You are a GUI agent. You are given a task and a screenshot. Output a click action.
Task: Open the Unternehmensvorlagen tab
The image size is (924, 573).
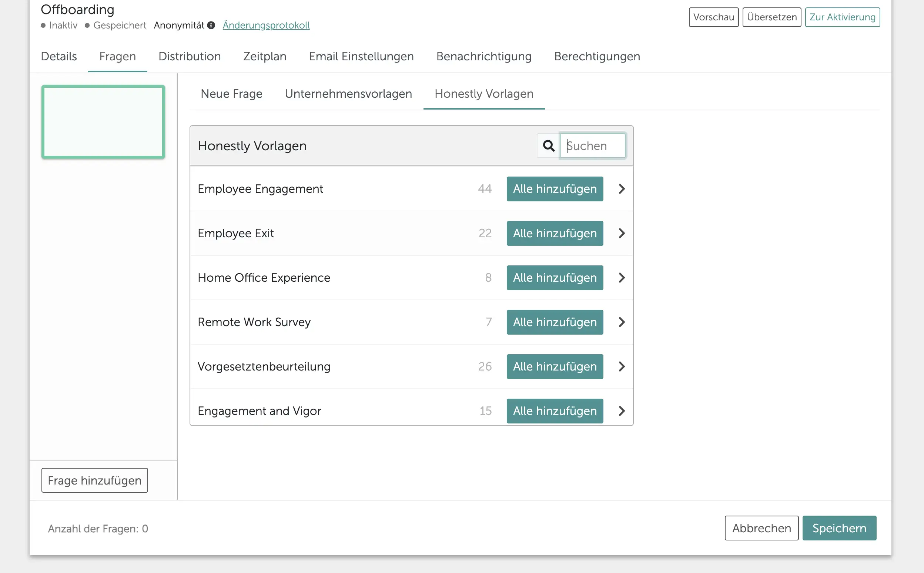348,94
